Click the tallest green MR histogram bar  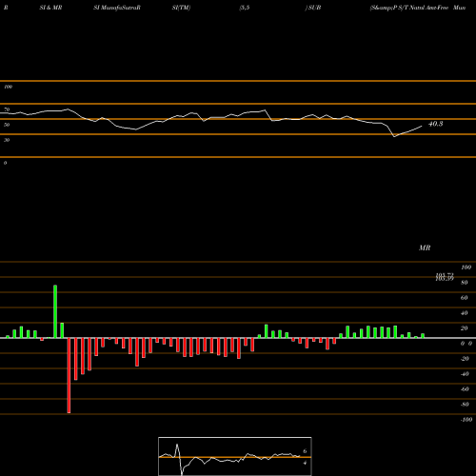click(x=55, y=311)
